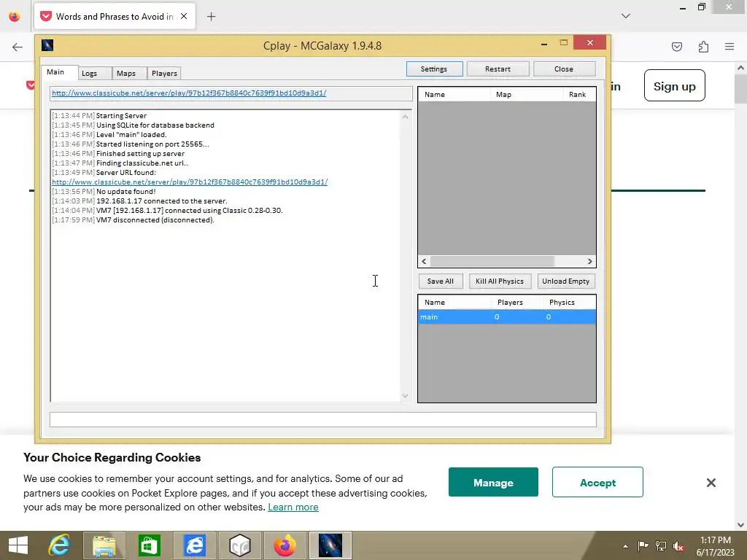This screenshot has width=747, height=560.
Task: Open the Windows Store taskbar icon
Action: 149,545
